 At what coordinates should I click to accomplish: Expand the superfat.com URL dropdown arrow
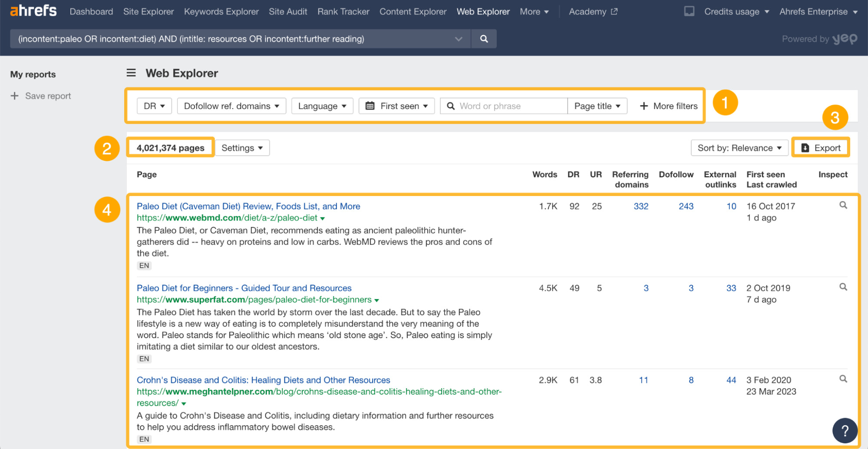[376, 300]
